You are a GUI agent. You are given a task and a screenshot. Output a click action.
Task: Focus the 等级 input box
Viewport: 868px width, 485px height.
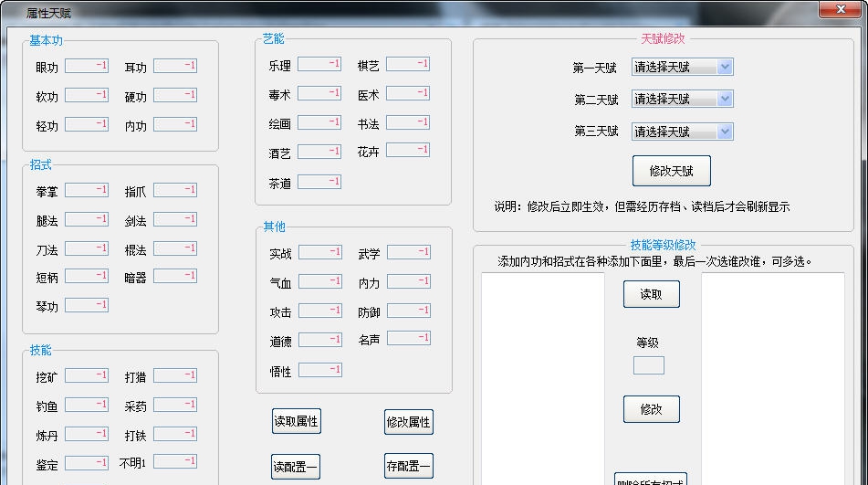click(648, 365)
